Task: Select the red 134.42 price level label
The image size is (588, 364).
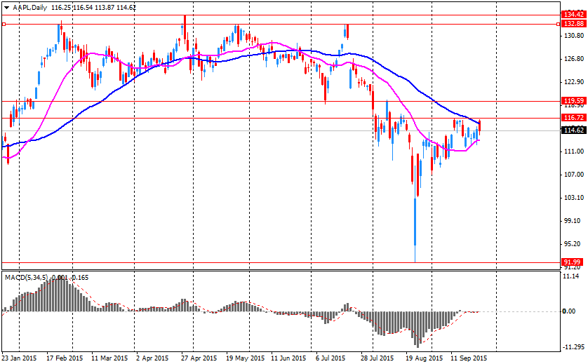Action: click(x=574, y=15)
